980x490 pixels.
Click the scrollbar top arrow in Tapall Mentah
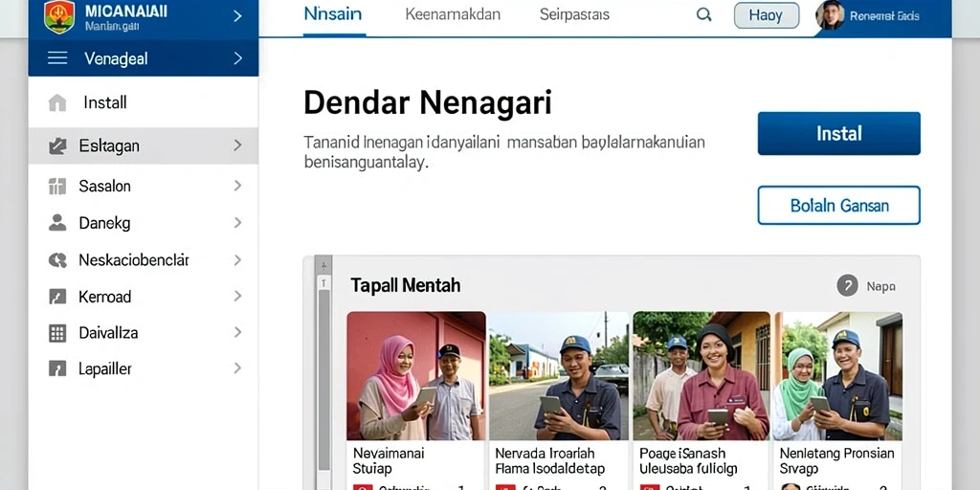pyautogui.click(x=323, y=266)
